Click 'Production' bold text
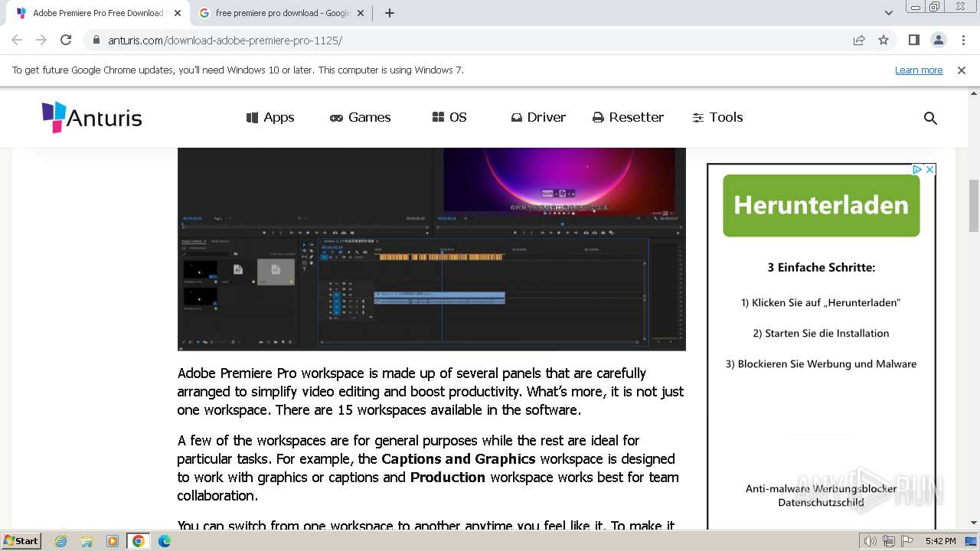980x551 pixels. point(448,478)
